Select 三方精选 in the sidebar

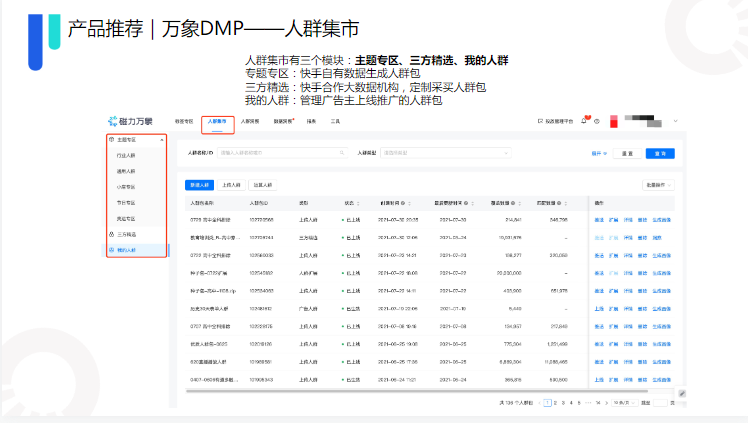[127, 234]
